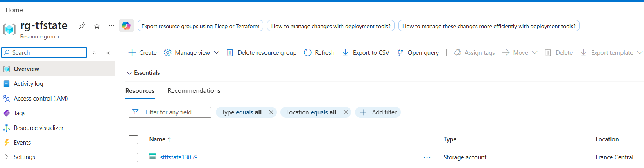The height and width of the screenshot is (168, 644).
Task: Check the sttfstate13859 row checkbox
Action: (133, 157)
